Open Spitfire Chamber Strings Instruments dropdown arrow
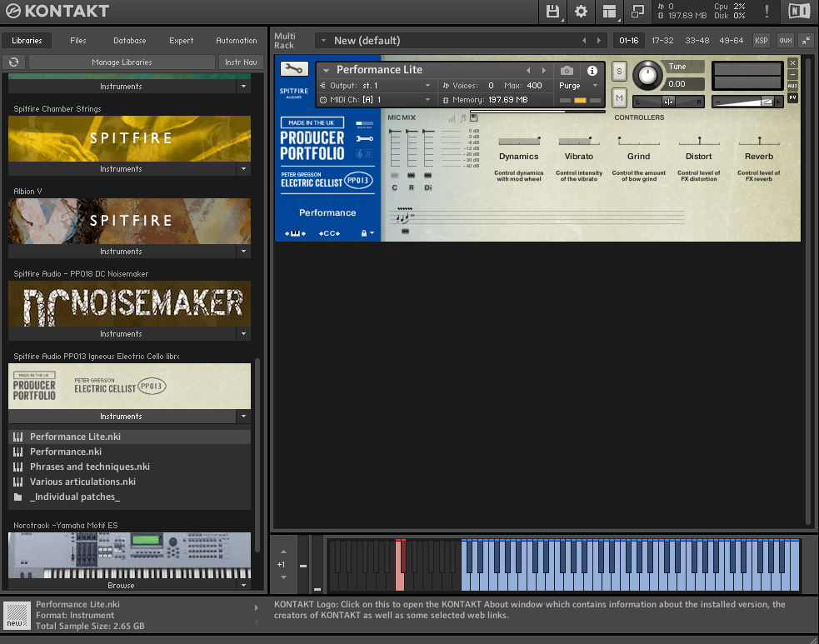Screen dimensions: 819x644 pyautogui.click(x=243, y=168)
